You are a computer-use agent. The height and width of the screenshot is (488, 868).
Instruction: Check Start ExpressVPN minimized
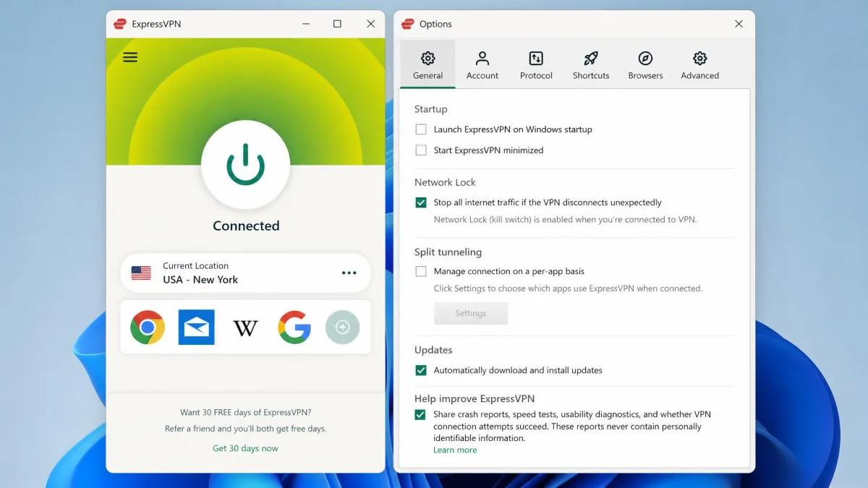click(x=421, y=150)
